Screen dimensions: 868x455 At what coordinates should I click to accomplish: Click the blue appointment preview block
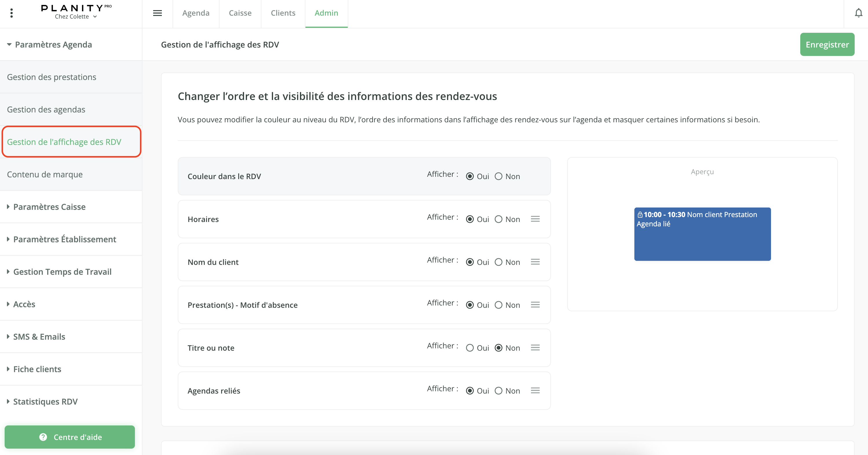tap(702, 234)
